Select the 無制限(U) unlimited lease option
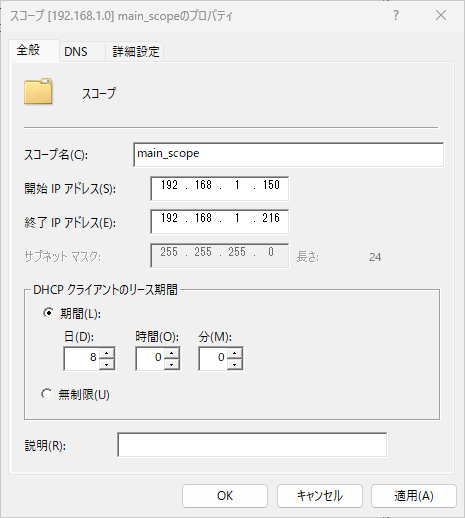The height and width of the screenshot is (518, 465). (x=47, y=394)
